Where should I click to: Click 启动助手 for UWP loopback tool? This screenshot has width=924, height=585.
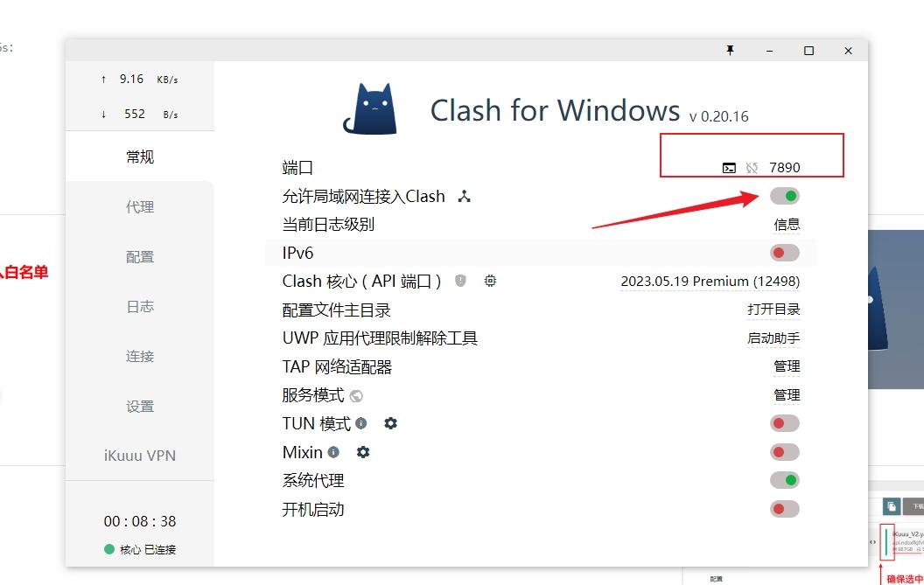[773, 338]
